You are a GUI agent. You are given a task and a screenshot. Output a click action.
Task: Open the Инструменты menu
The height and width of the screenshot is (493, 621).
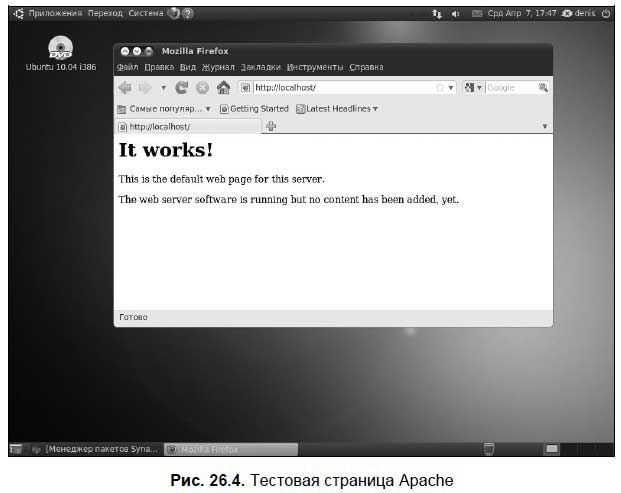click(314, 67)
